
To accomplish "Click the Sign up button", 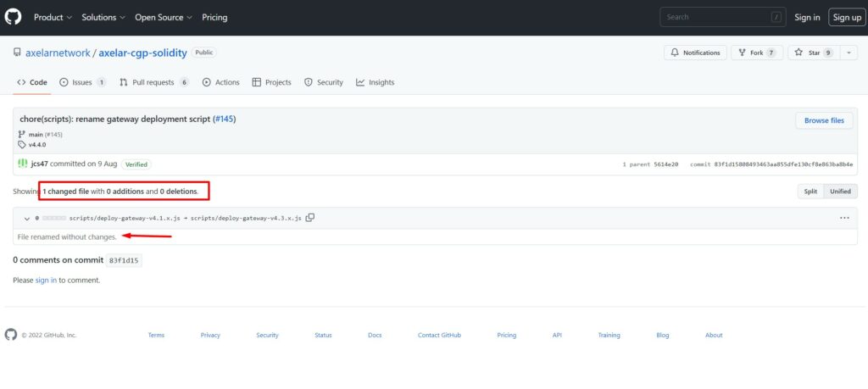I will [846, 17].
